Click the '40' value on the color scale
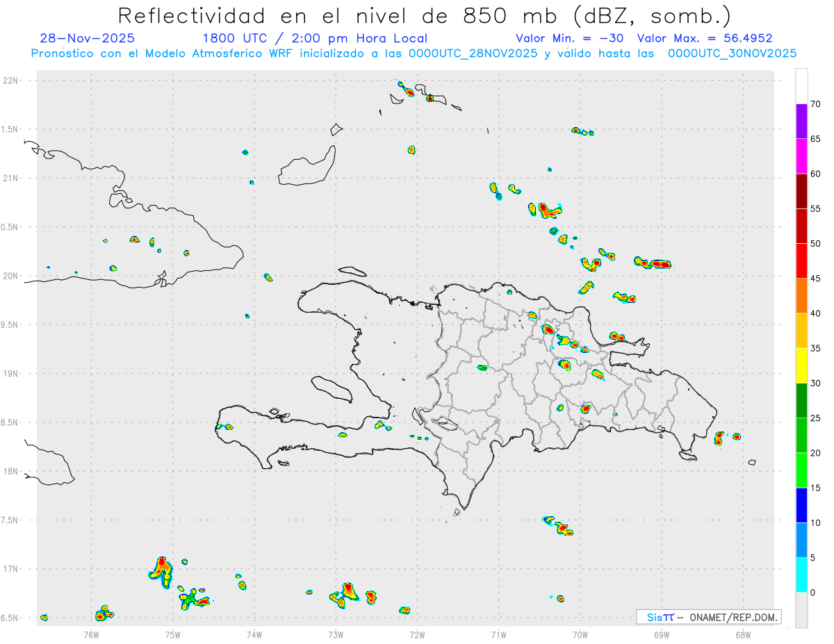 [x=816, y=313]
